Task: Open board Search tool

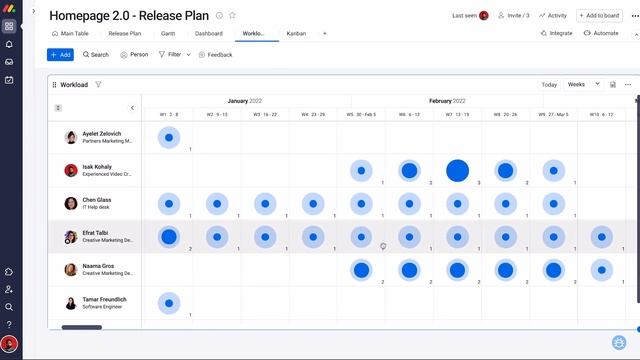Action: tap(96, 55)
